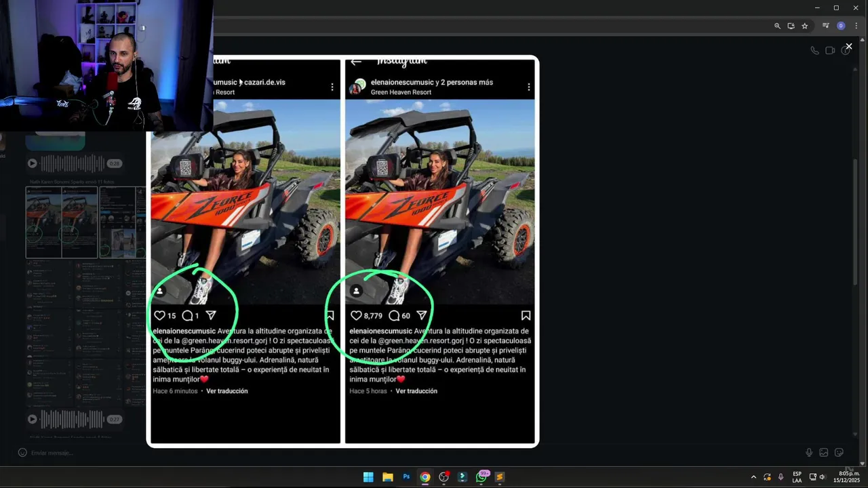Open Photoshop from the taskbar

tap(406, 477)
